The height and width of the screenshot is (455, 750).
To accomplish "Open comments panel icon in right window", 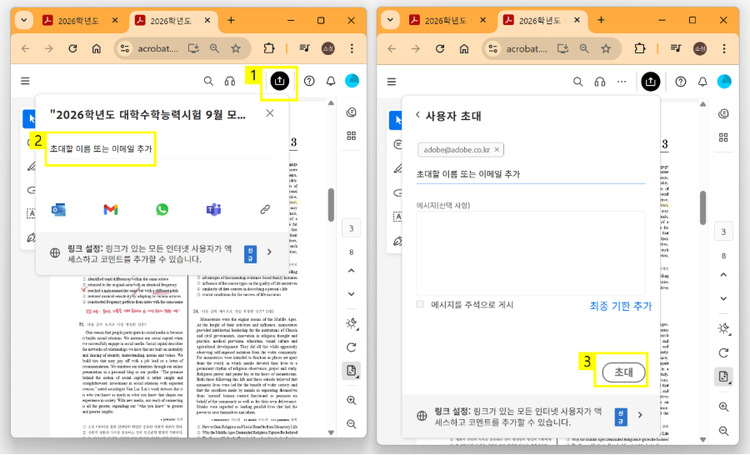I will (x=724, y=114).
